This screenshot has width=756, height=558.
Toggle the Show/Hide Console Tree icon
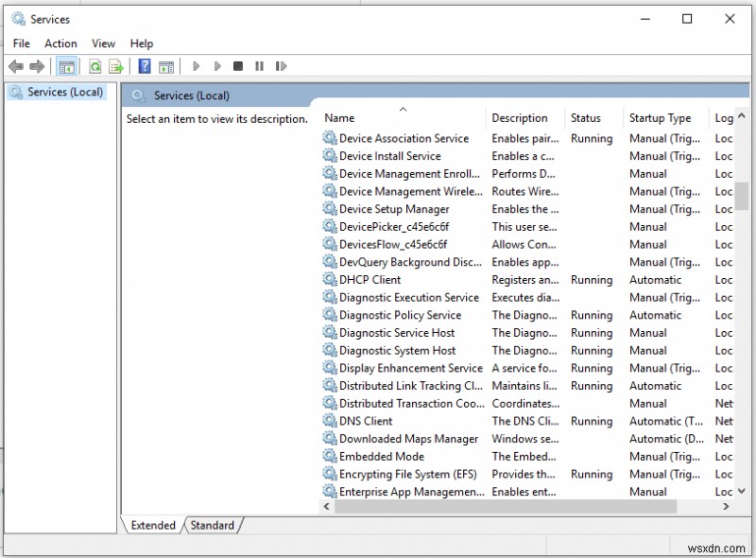point(66,66)
